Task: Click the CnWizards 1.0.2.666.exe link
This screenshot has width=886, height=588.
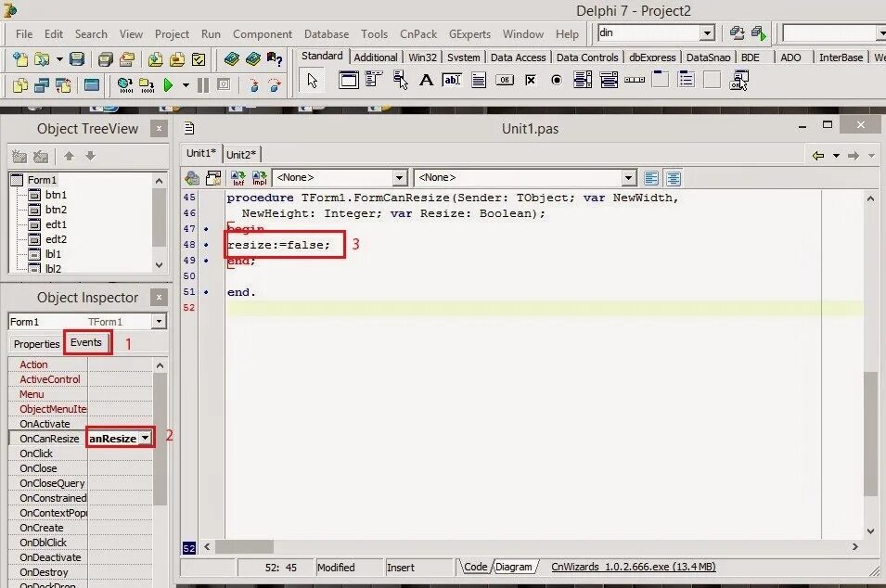Action: pos(634,567)
